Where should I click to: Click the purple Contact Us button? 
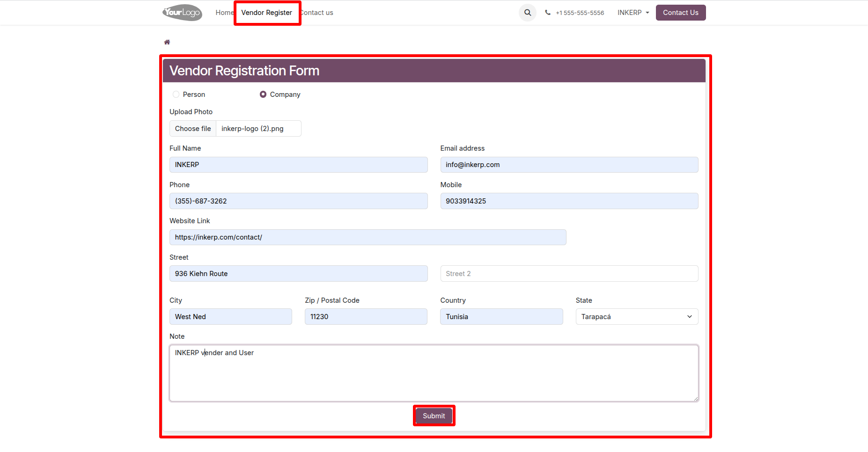[681, 13]
